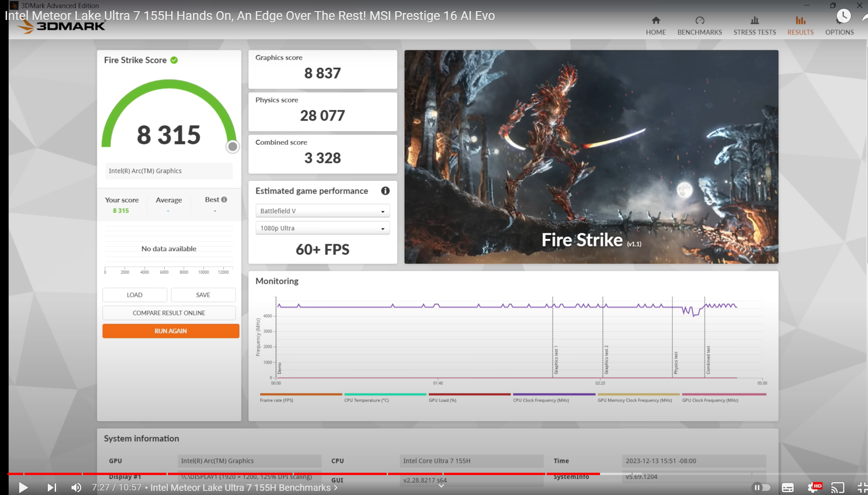The width and height of the screenshot is (868, 495).
Task: Click the 3DMark logo
Action: tap(61, 27)
